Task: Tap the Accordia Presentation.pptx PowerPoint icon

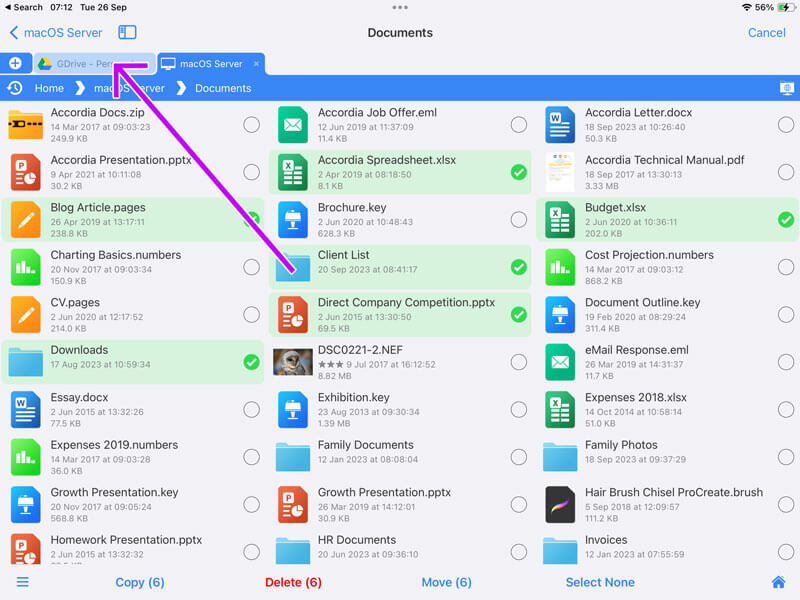Action: point(26,172)
